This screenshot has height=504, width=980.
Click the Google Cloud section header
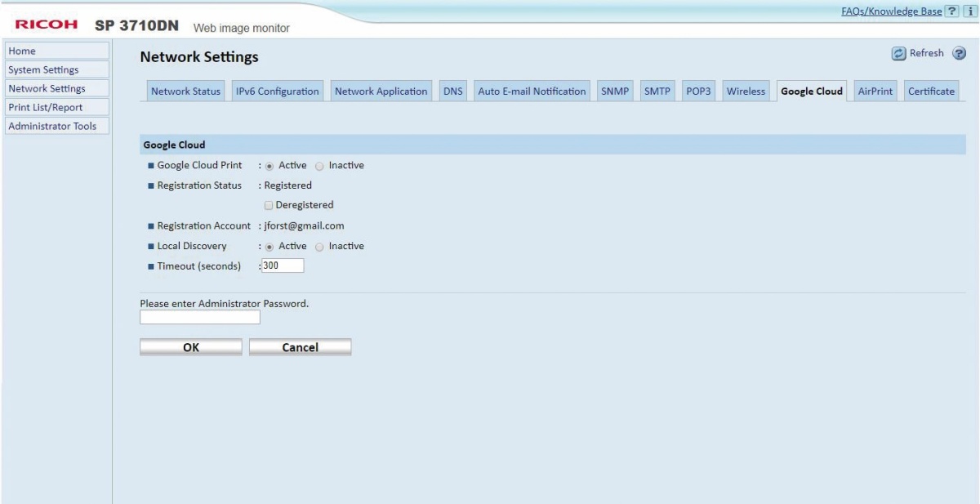[x=552, y=145]
